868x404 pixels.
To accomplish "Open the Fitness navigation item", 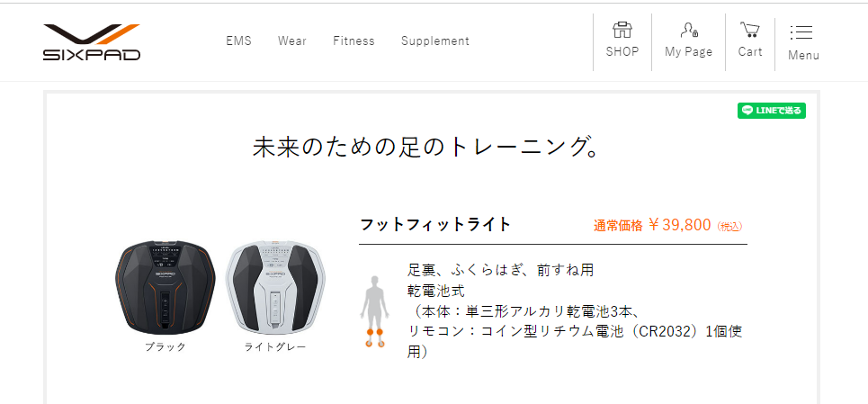I will 353,41.
